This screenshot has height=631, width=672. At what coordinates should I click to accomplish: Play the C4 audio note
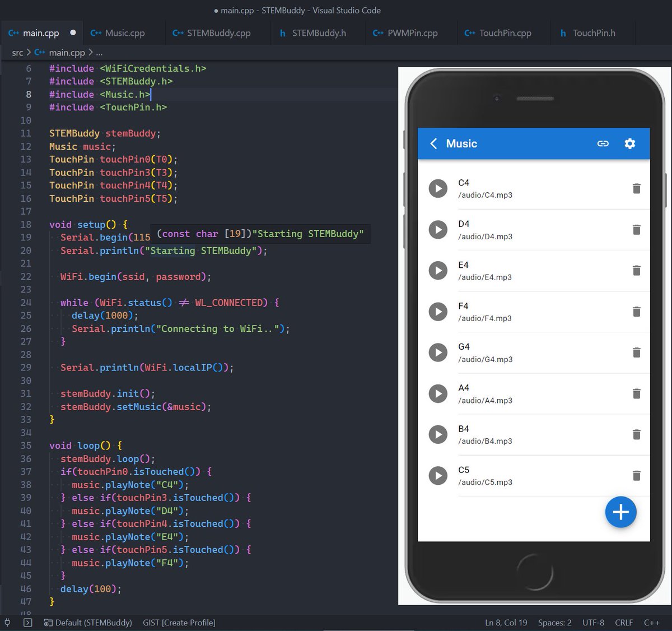[x=438, y=189]
